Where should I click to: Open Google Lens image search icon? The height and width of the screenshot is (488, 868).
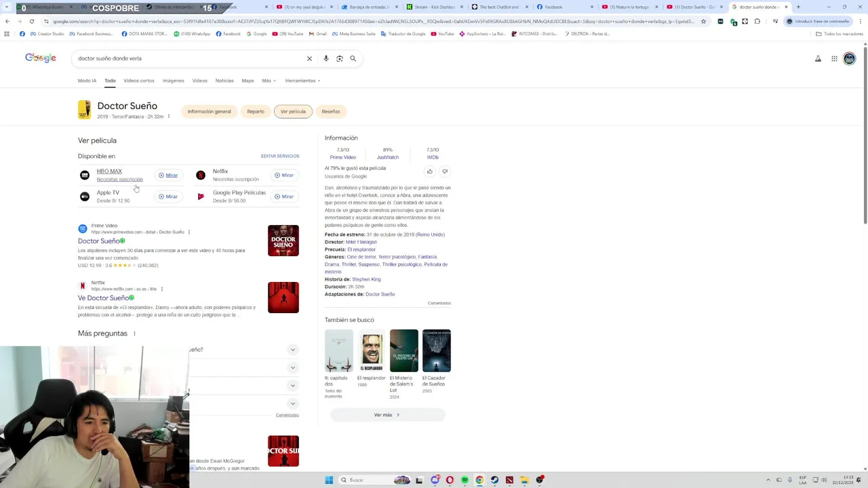coord(340,58)
